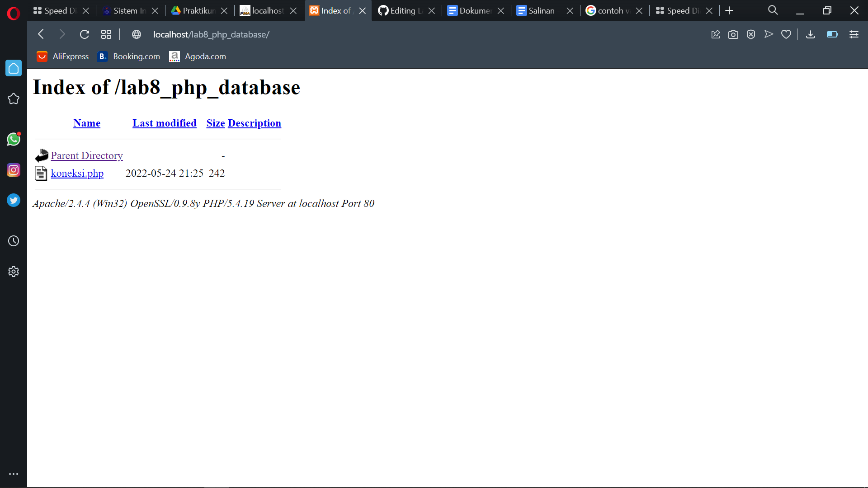
Task: Open Twitter from the sidebar
Action: [x=14, y=200]
